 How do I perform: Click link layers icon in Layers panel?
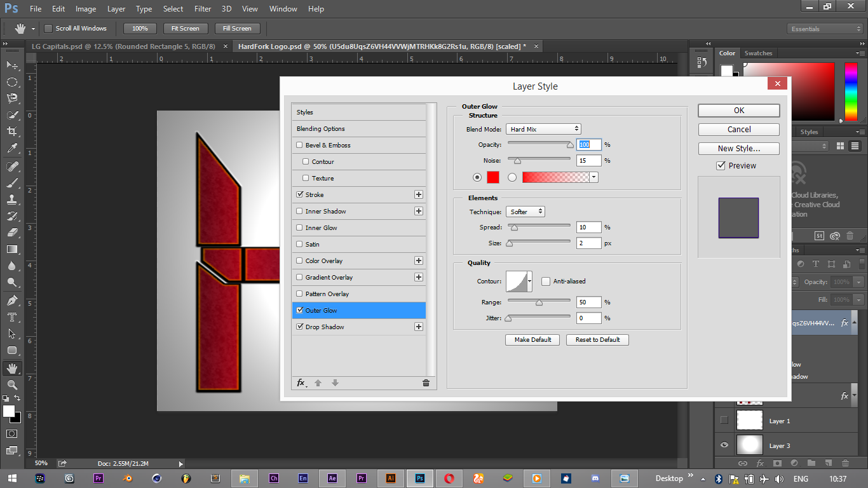tap(743, 463)
